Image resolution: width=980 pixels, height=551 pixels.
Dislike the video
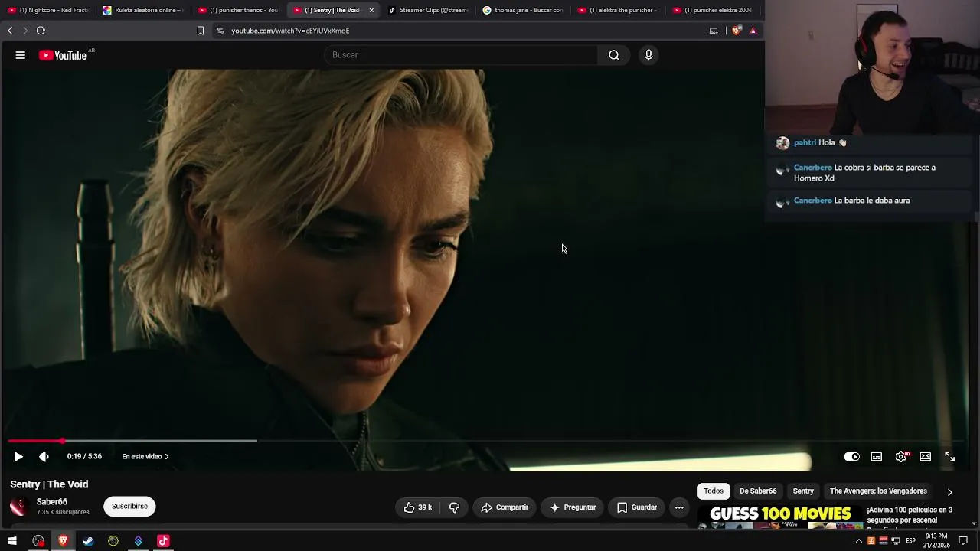(454, 507)
